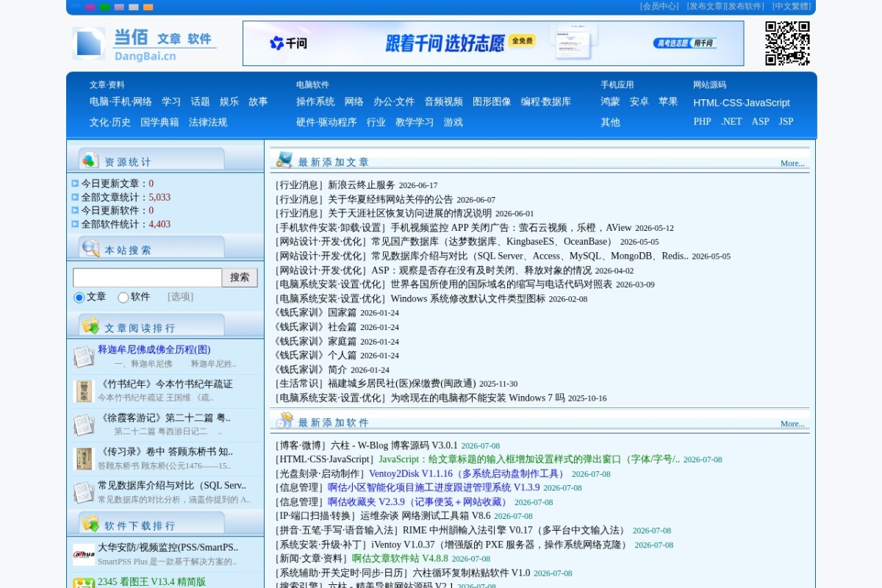The image size is (882, 588).
Task: Open the 编程·数据库 category
Action: pyautogui.click(x=546, y=101)
